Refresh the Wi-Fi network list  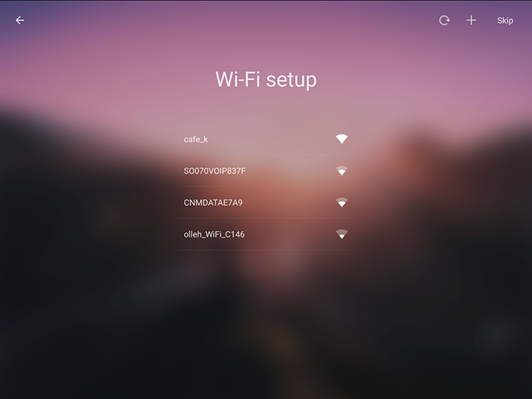pos(445,21)
